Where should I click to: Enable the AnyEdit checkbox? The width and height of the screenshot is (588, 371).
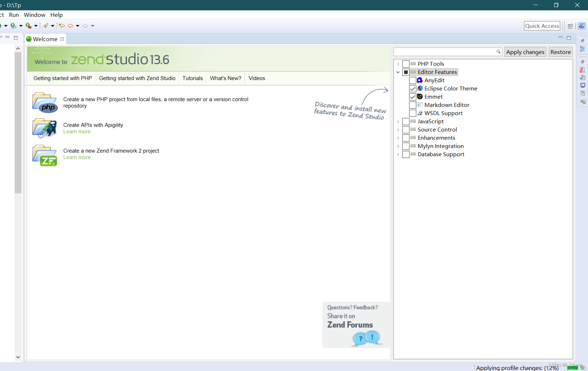click(x=413, y=80)
